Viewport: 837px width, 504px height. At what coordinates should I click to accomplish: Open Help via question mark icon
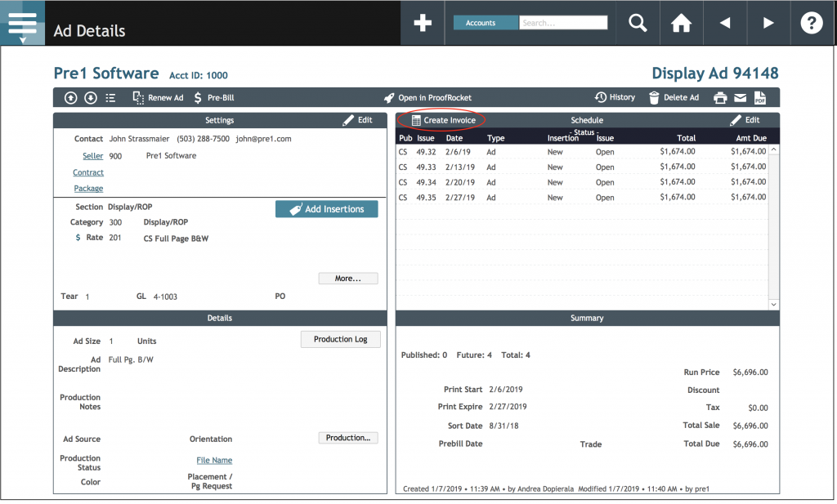[x=811, y=22]
